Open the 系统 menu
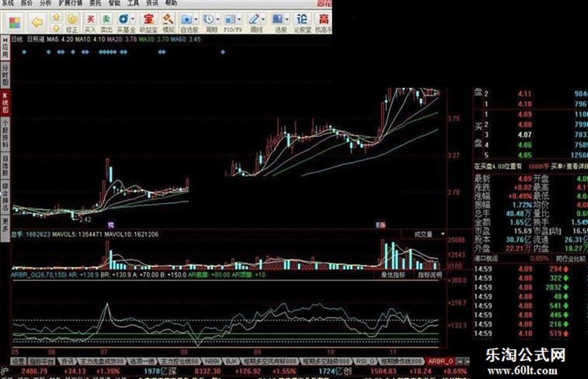The image size is (588, 379). (x=8, y=3)
